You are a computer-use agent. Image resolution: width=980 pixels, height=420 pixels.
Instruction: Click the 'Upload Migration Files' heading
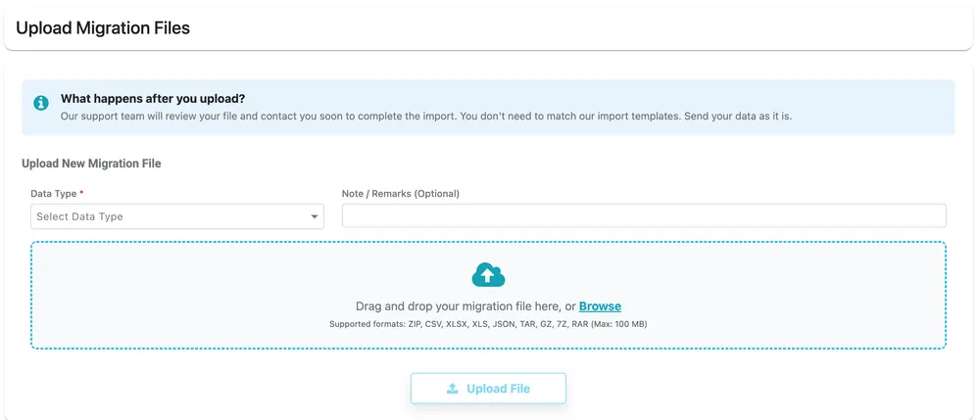click(x=103, y=28)
